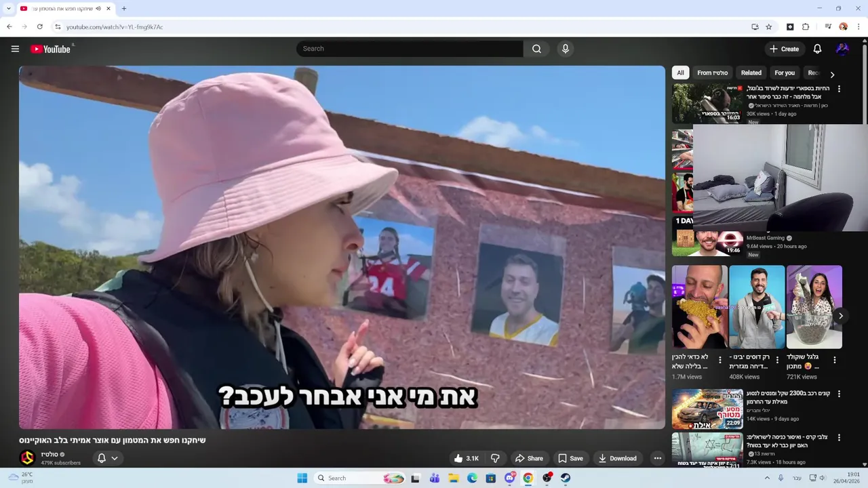Image resolution: width=868 pixels, height=488 pixels.
Task: Open the Chrome extensions puzzle icon
Action: point(806,27)
